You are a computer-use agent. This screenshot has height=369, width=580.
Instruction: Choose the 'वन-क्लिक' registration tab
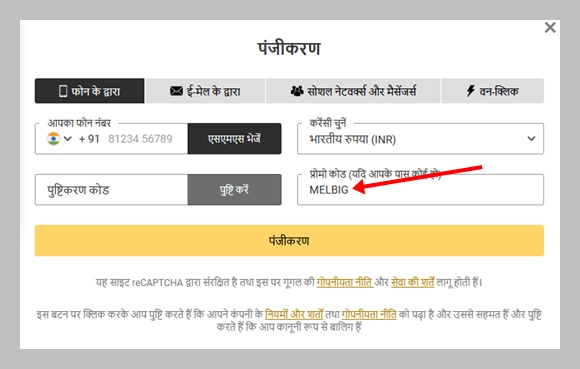tap(493, 91)
